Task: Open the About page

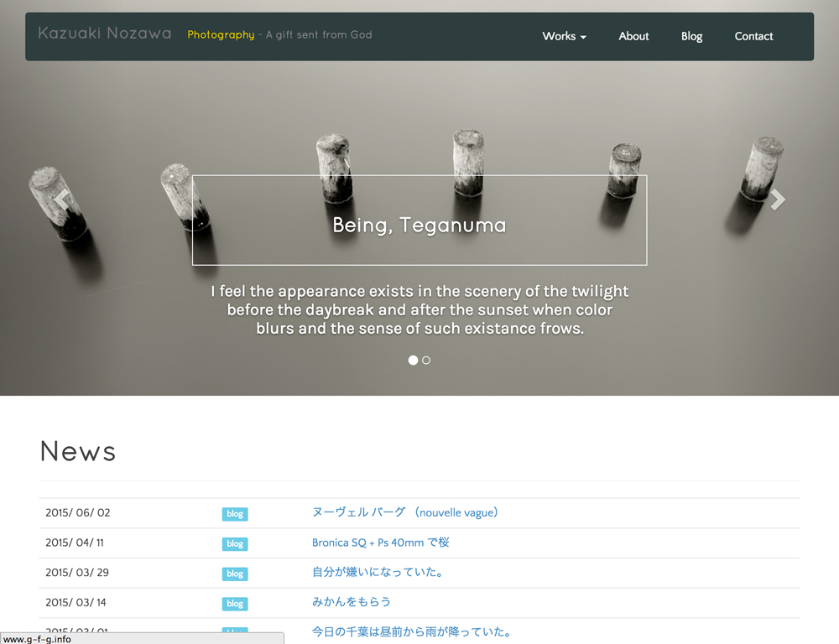Action: pos(633,36)
